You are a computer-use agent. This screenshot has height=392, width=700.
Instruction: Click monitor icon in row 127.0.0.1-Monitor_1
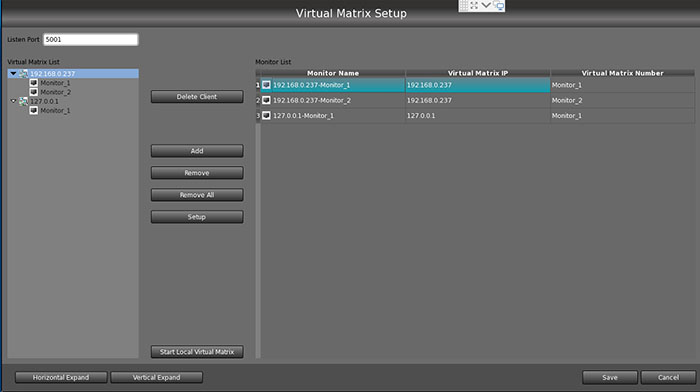[x=266, y=116]
